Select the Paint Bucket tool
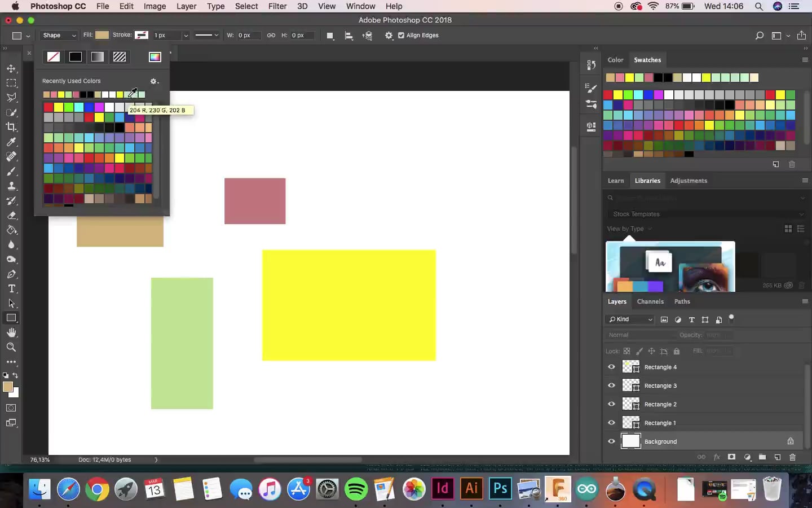Image resolution: width=812 pixels, height=508 pixels. (11, 230)
